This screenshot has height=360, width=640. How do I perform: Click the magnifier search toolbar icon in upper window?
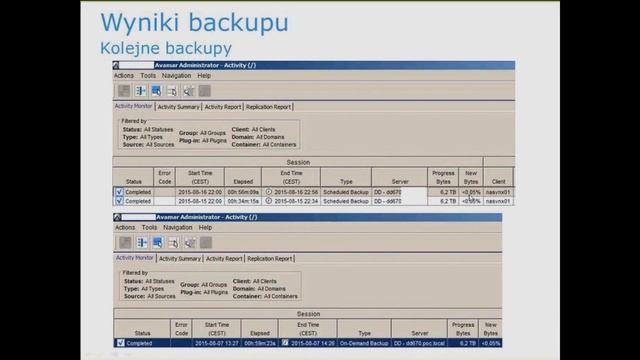pyautogui.click(x=189, y=91)
